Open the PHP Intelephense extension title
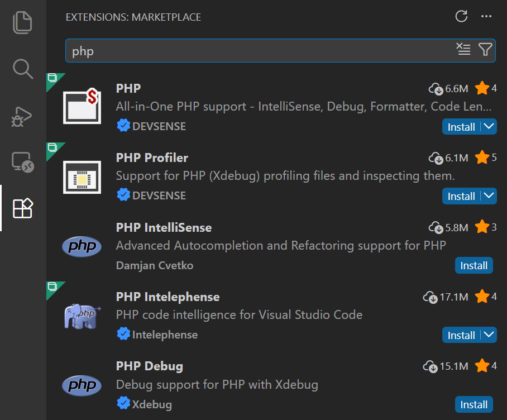This screenshot has height=420, width=507. pos(168,297)
